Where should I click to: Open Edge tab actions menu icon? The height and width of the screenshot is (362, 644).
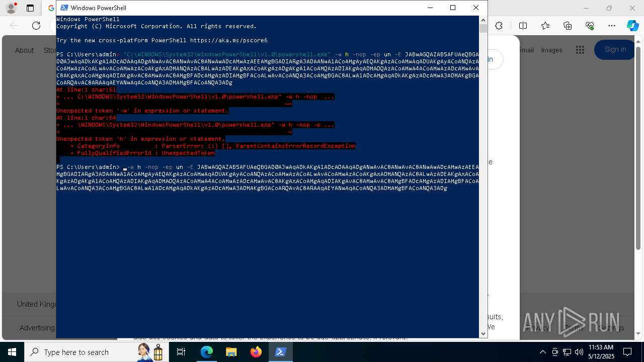click(30, 8)
